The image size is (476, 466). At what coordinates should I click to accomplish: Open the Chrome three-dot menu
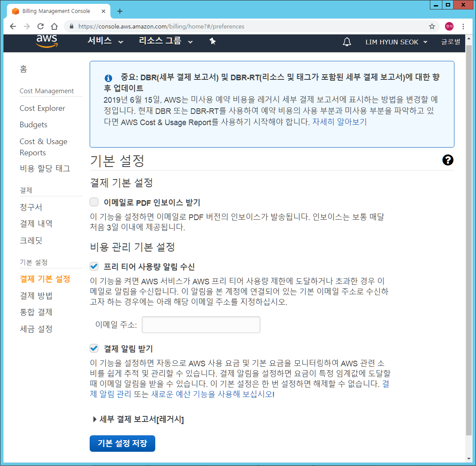pyautogui.click(x=463, y=26)
